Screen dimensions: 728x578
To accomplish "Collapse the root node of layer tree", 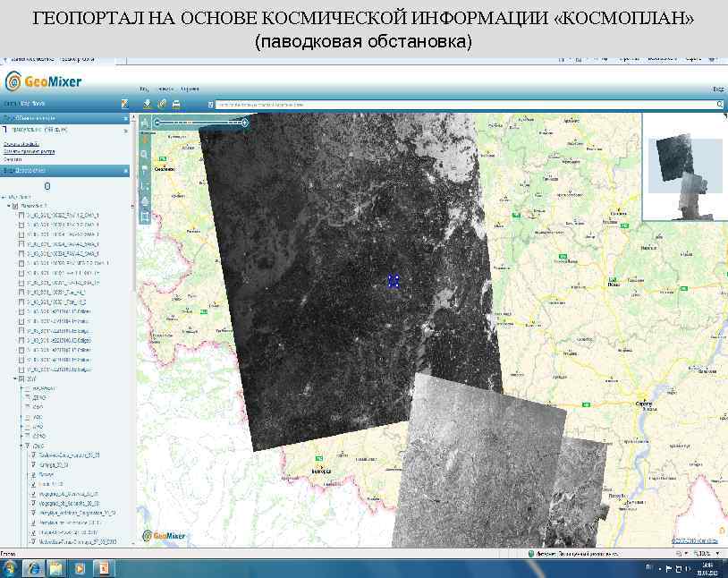I will coord(4,197).
